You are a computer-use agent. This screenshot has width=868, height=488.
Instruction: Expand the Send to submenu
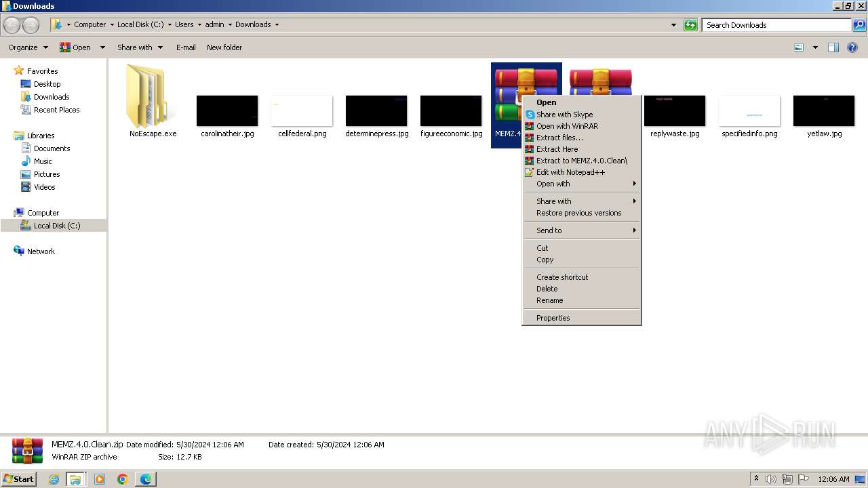581,230
